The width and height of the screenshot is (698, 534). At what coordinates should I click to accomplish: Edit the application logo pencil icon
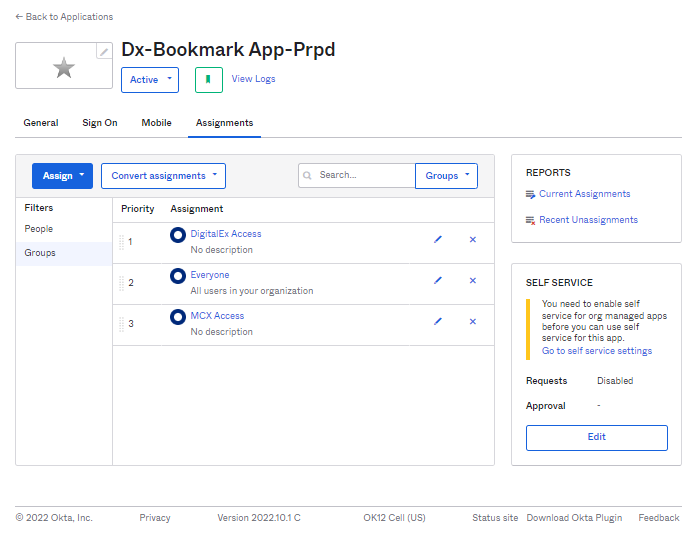click(103, 52)
